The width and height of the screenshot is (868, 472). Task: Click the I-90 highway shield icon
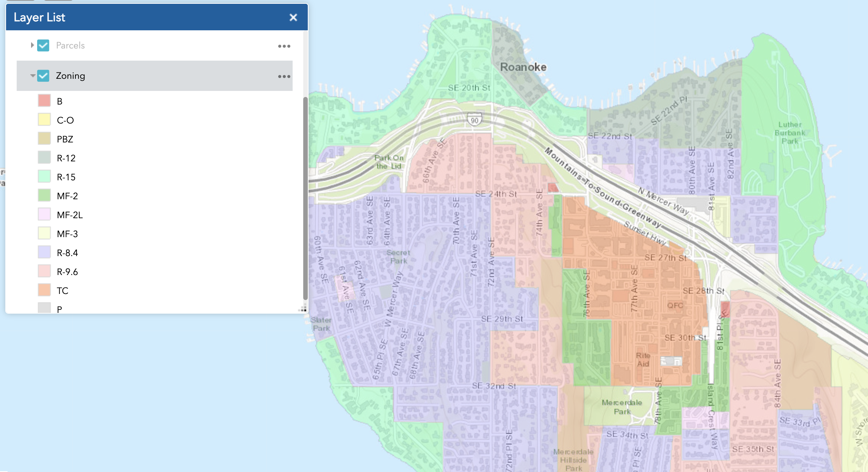click(475, 120)
